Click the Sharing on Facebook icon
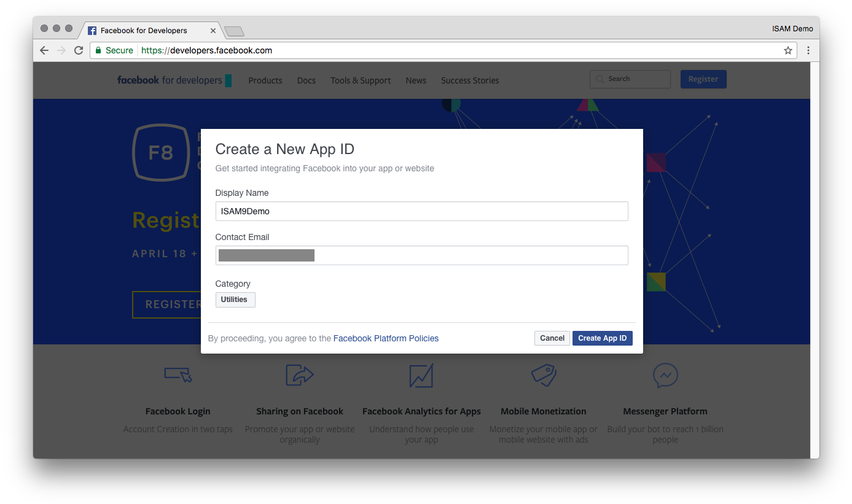Screen dimensions: 852x504 pos(300,374)
